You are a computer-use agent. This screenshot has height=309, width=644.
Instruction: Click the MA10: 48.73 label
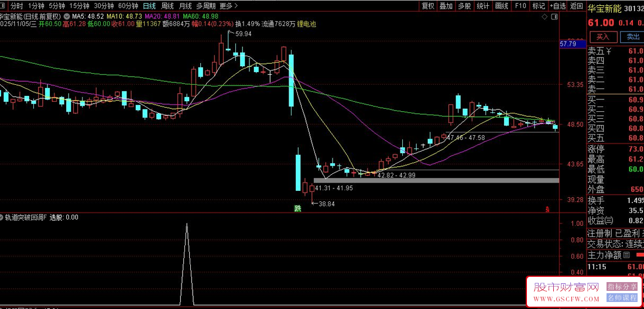pos(124,16)
